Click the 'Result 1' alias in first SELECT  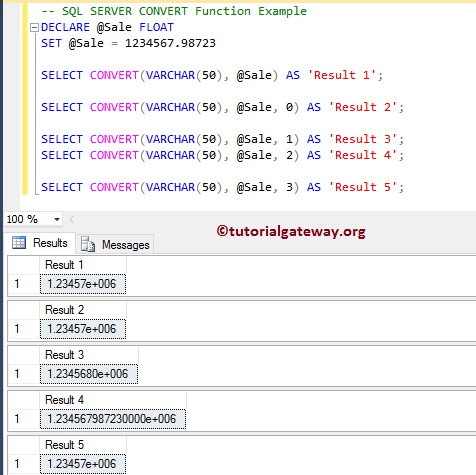[341, 75]
